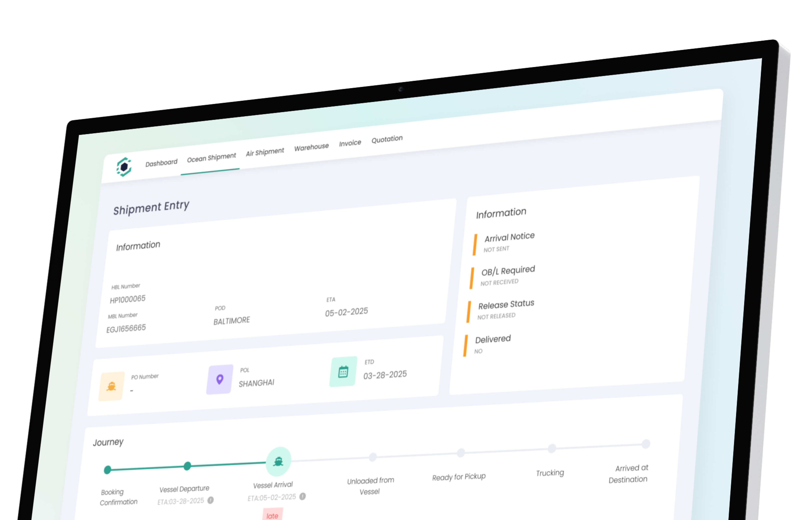
Task: Click the Booking Confirmation journey dot
Action: [108, 470]
